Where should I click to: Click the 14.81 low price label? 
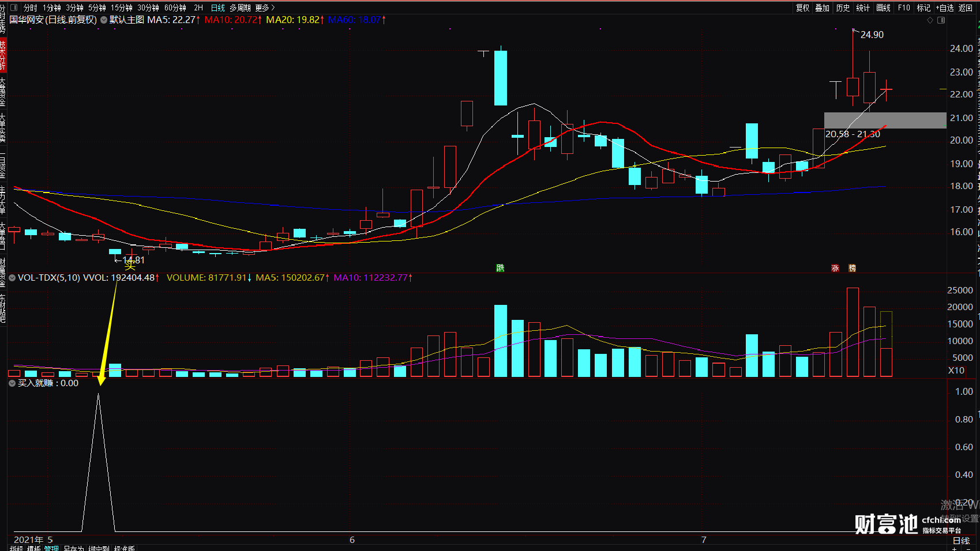(134, 261)
